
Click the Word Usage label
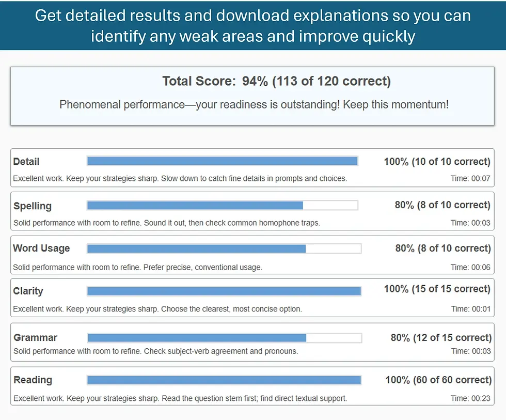[x=42, y=248]
